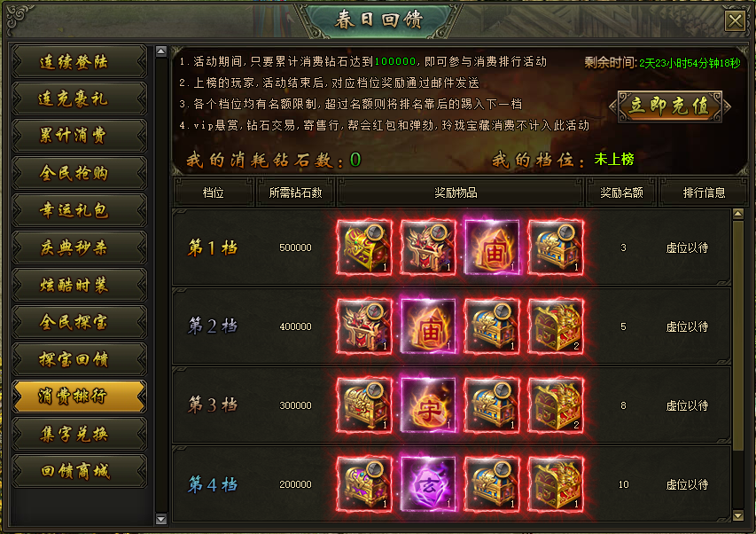The height and width of the screenshot is (534, 756).
Task: Click the reward list scroll down arrow
Action: [x=737, y=515]
